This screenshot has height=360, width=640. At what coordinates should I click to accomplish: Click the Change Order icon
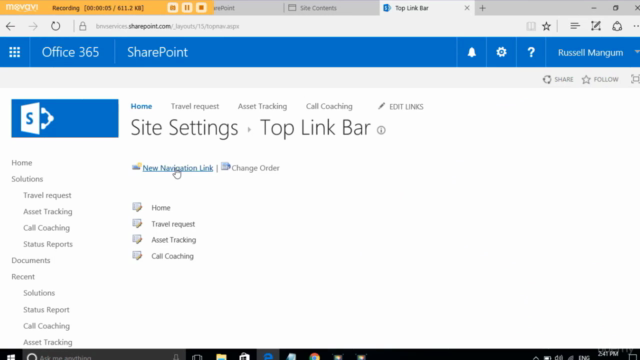[x=225, y=167]
